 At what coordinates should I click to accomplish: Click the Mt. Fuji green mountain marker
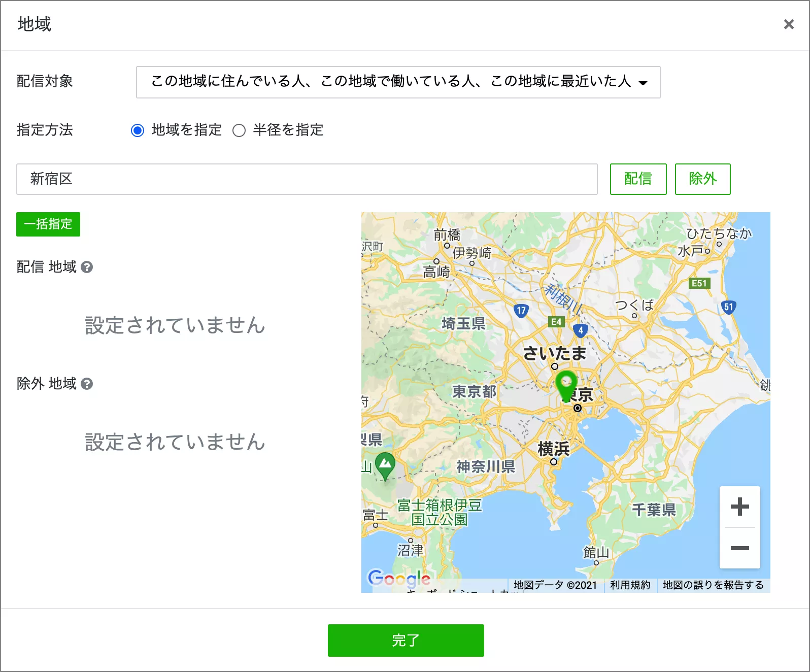tap(385, 464)
